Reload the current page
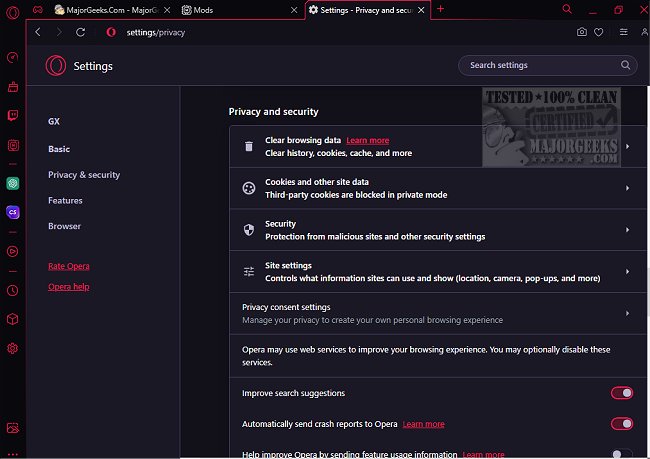The image size is (650, 459). click(80, 32)
